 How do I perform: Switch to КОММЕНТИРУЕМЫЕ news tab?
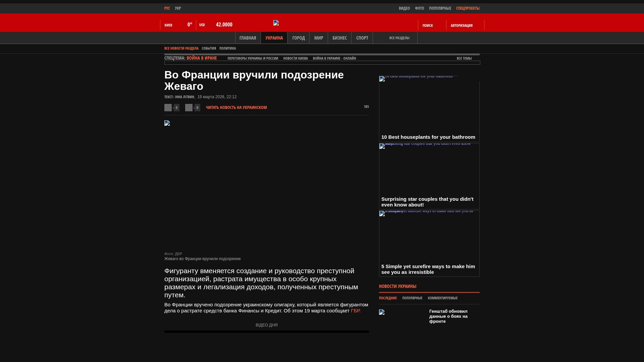(x=442, y=298)
